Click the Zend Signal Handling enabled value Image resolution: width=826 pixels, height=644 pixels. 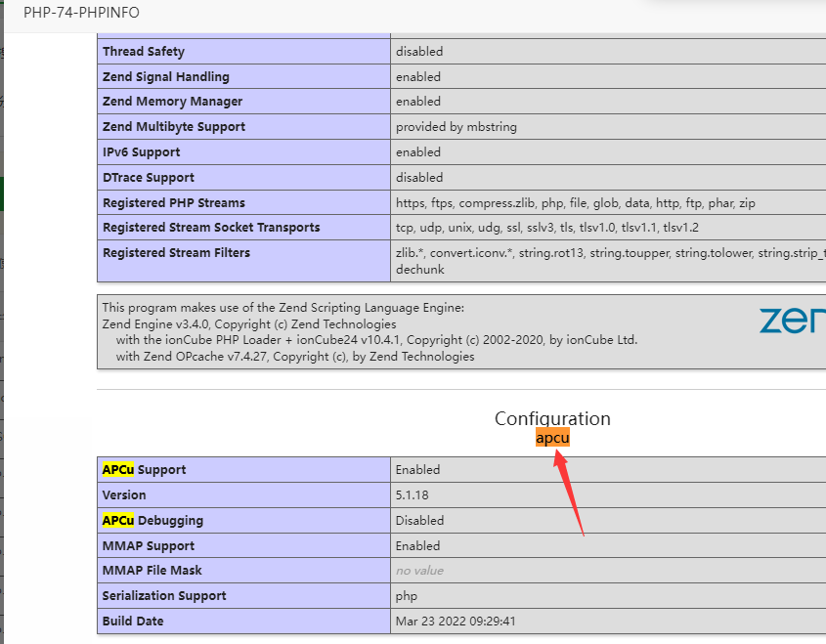click(x=418, y=77)
